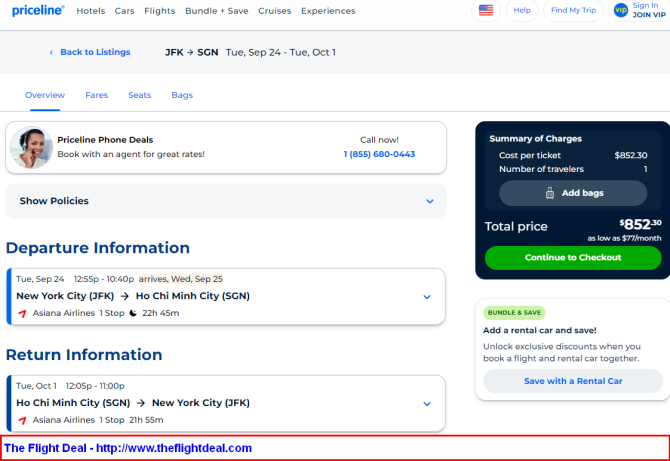Click the Total price label
The width and height of the screenshot is (670, 461).
pyautogui.click(x=516, y=226)
